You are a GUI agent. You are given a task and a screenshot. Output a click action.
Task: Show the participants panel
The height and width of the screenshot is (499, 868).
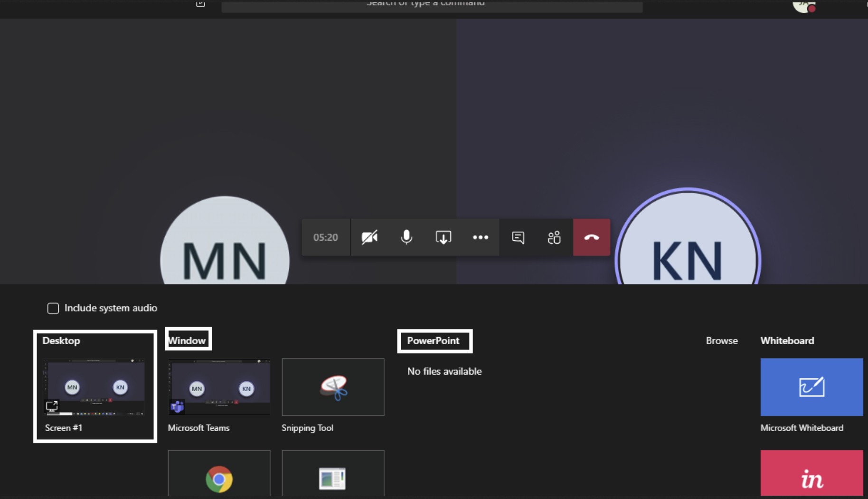pyautogui.click(x=554, y=237)
